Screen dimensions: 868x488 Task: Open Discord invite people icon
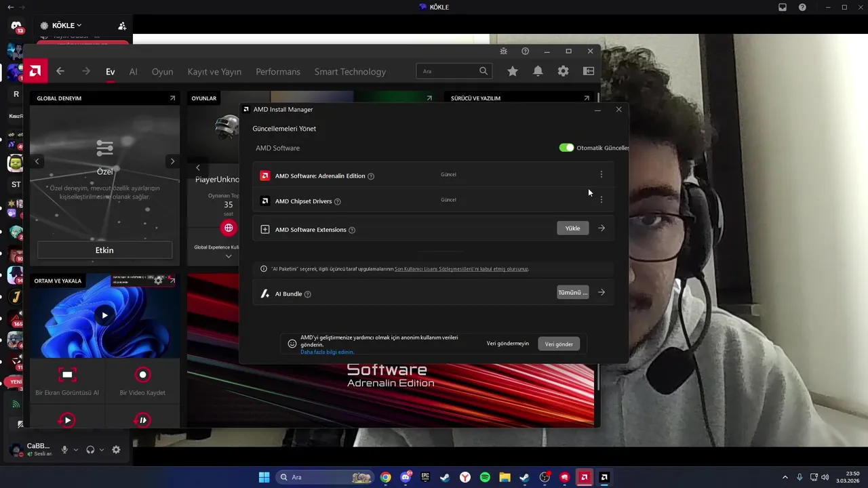[122, 26]
